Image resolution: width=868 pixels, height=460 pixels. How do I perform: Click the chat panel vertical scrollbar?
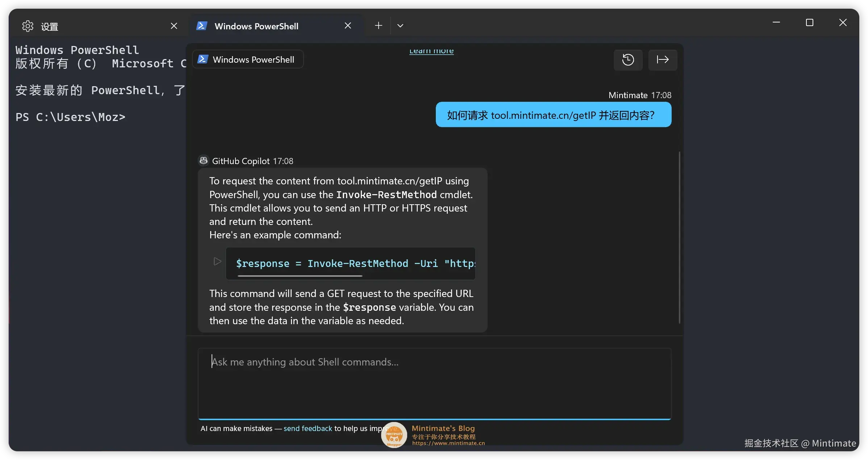click(680, 237)
